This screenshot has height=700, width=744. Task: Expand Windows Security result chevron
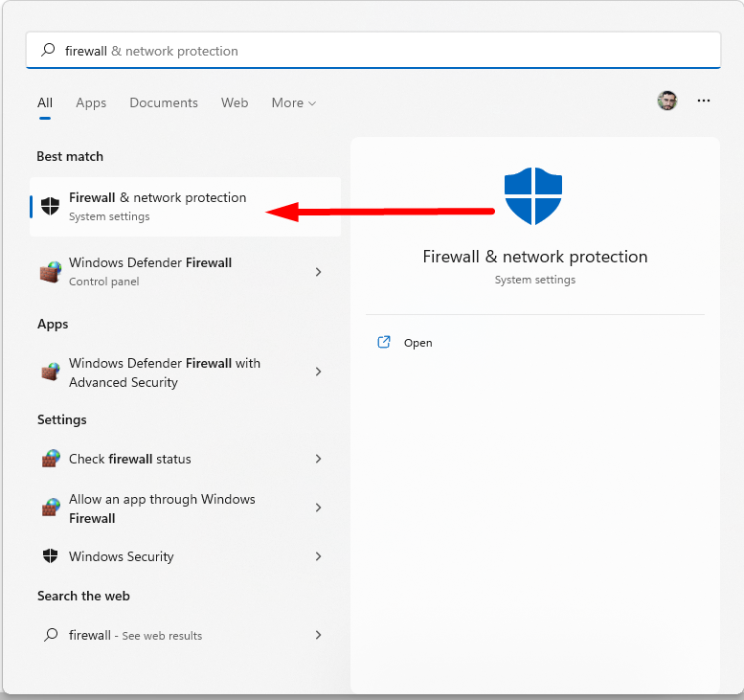coord(319,556)
